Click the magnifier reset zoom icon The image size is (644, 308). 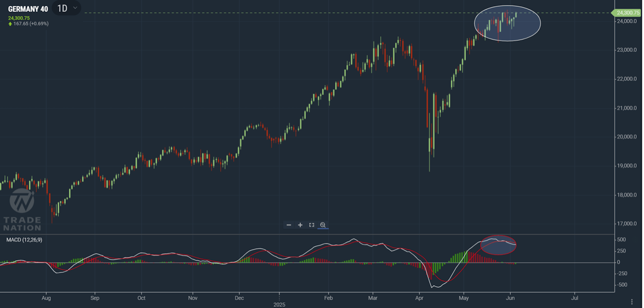point(323,225)
